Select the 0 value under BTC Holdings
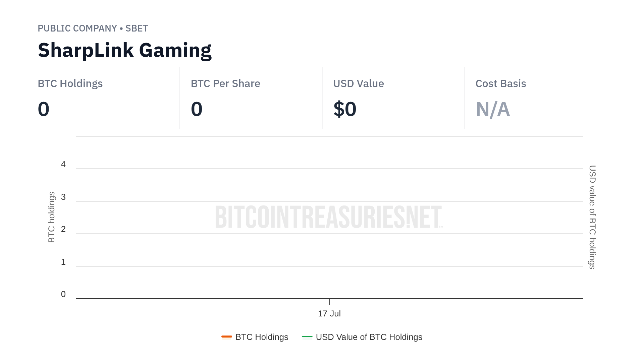Screen dimensions: 644x362 pyautogui.click(x=44, y=109)
